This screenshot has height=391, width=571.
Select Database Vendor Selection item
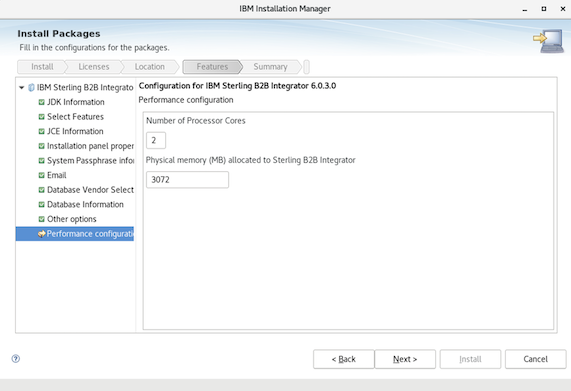[x=90, y=190]
